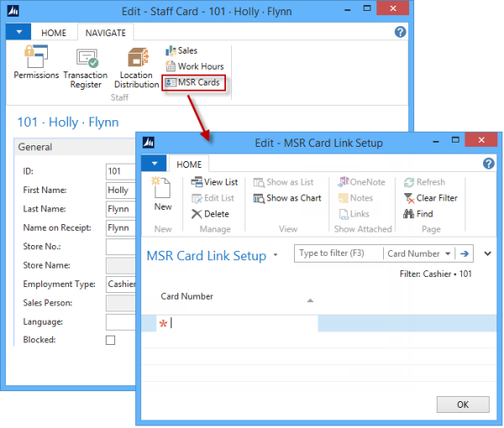Screen dimensions: 504x428
Task: Clear Filter on the card list
Action: (x=430, y=198)
